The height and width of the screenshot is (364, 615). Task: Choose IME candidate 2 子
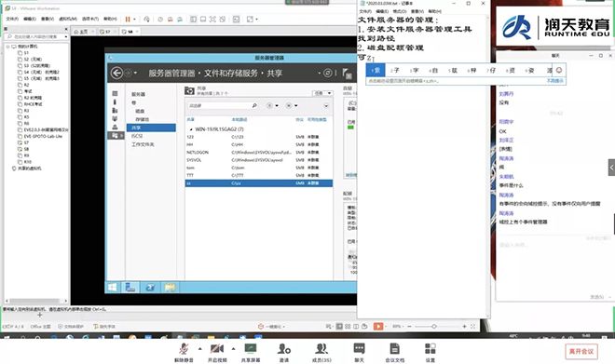coord(394,70)
